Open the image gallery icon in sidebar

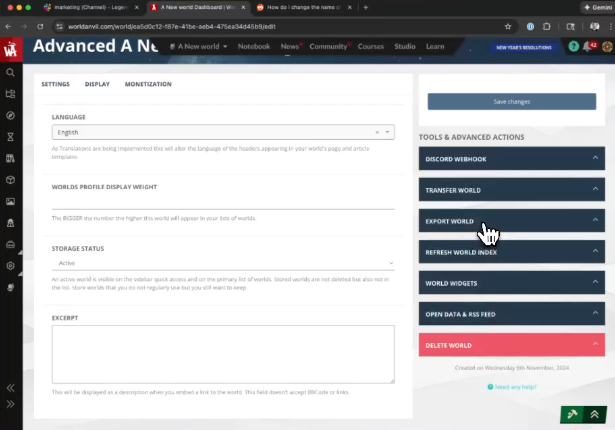pos(11,201)
